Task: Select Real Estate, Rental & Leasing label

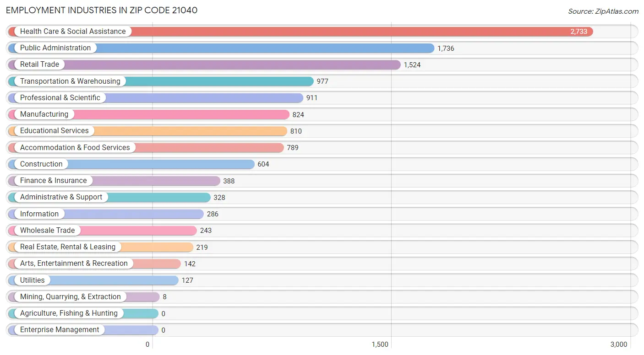Action: click(x=68, y=247)
